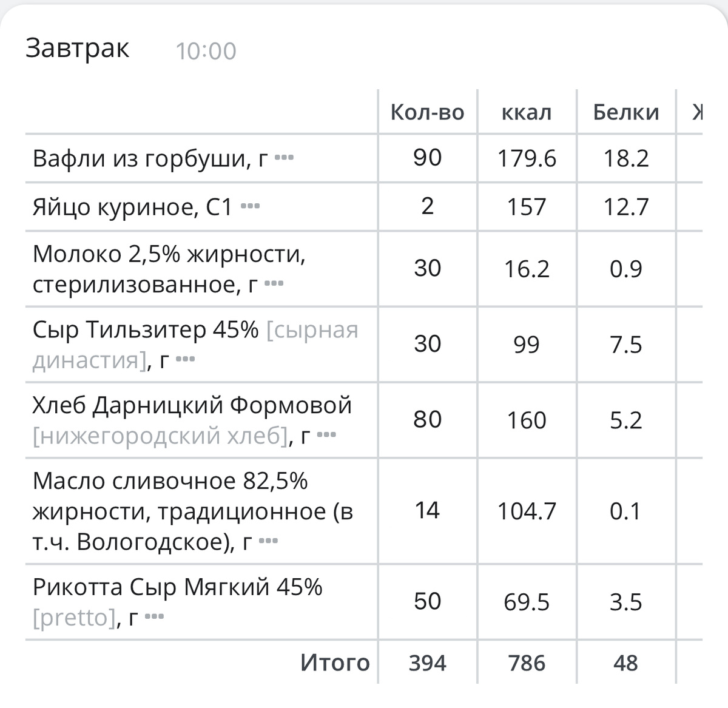Click the 10:00 breakfast time
728x708 pixels.
(x=206, y=51)
